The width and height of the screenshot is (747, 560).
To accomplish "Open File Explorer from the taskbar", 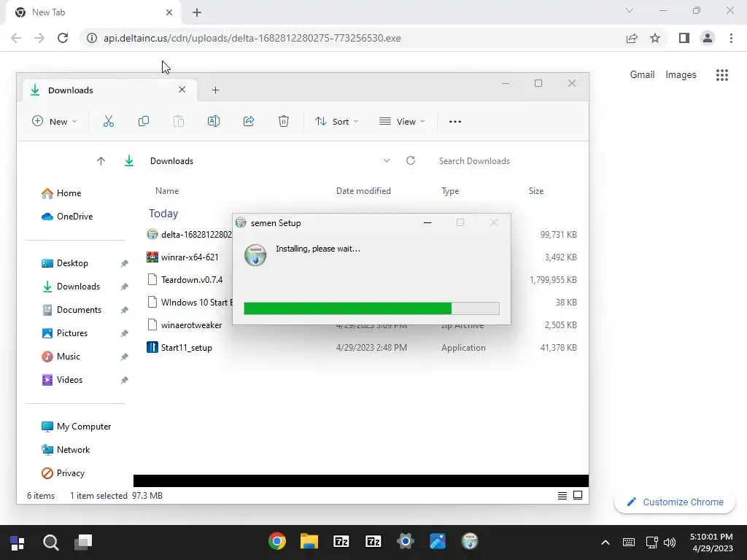I will pos(309,542).
